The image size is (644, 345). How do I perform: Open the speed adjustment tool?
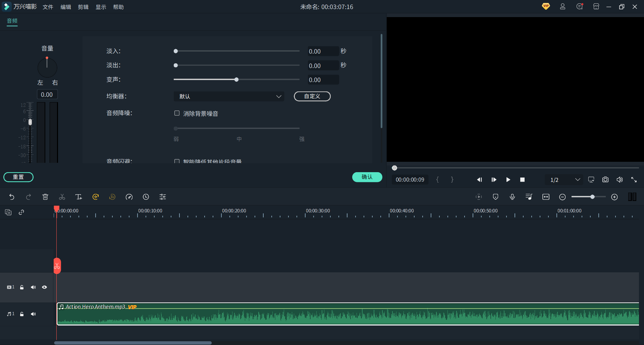[129, 197]
